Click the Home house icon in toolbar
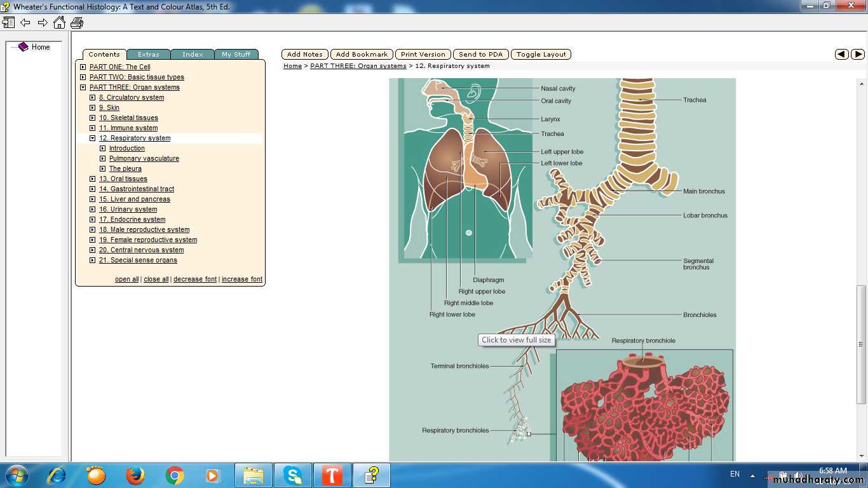 pos(59,23)
